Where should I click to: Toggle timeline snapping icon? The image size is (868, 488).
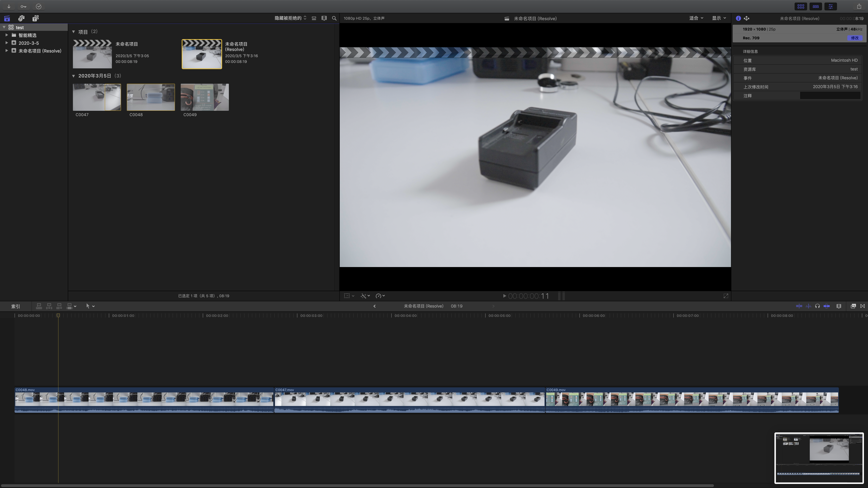pos(827,306)
